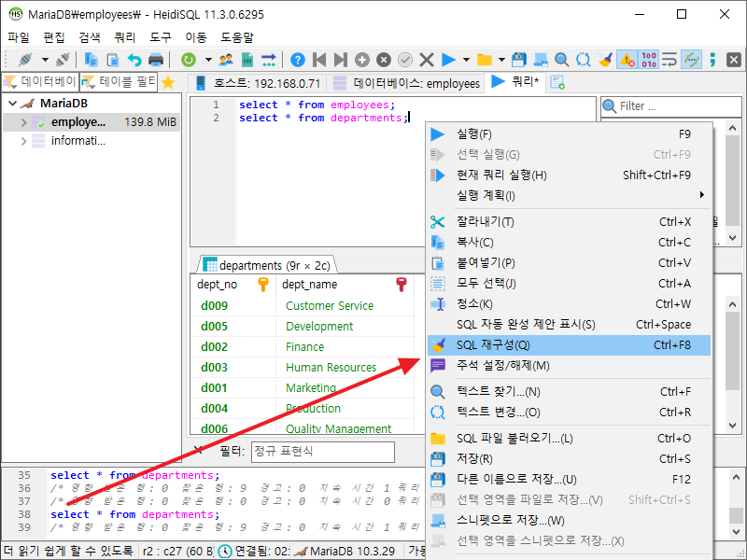The width and height of the screenshot is (747, 560).
Task: Choose 현재 쿼리 실행 menu entry
Action: tap(569, 175)
